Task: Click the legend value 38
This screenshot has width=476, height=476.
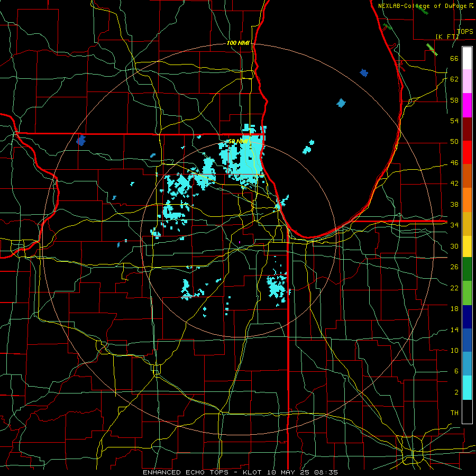Action: (x=454, y=204)
